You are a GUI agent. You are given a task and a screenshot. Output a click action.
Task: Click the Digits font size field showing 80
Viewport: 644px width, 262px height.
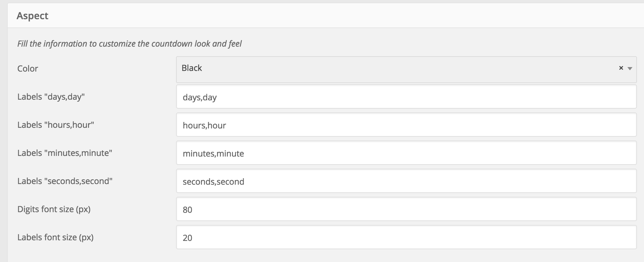(406, 209)
